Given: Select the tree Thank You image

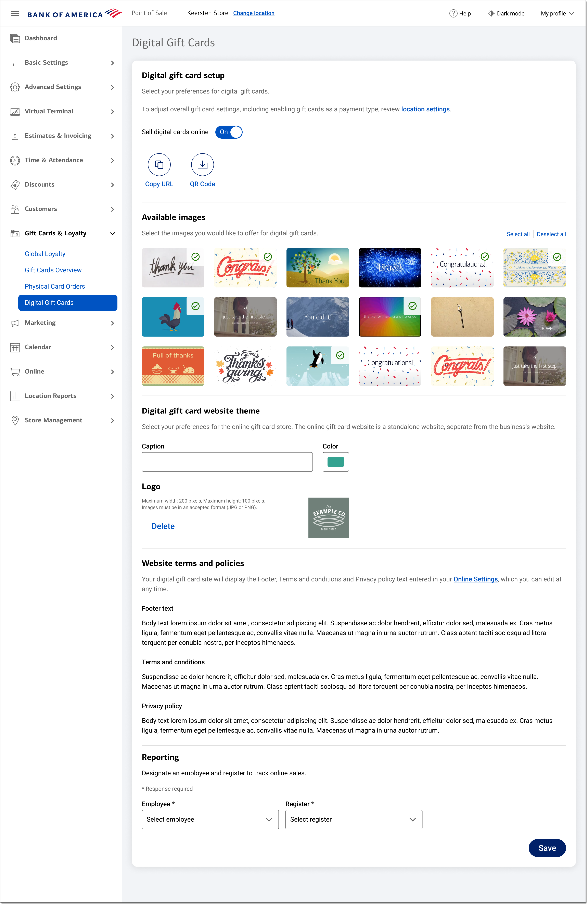Looking at the screenshot, I should click(317, 268).
